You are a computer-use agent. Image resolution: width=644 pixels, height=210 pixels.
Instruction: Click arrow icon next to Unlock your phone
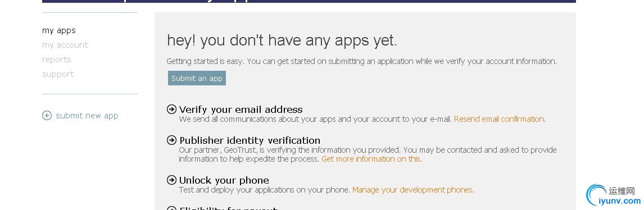(171, 180)
